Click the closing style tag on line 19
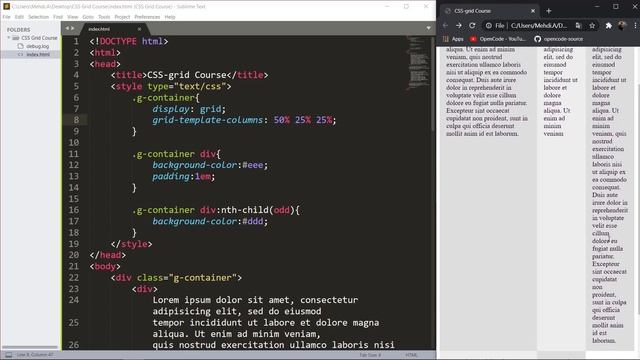This screenshot has width=640, height=360. click(x=131, y=244)
